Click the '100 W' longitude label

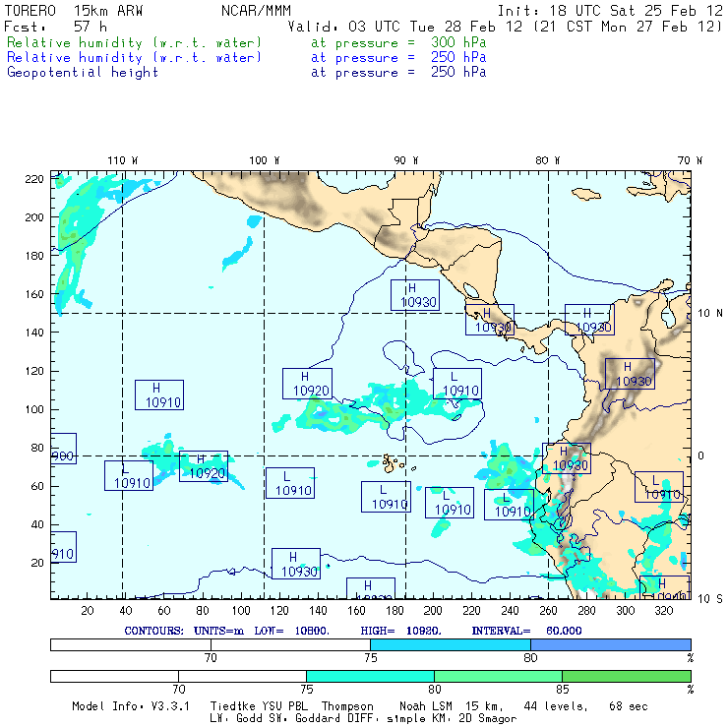[265, 160]
